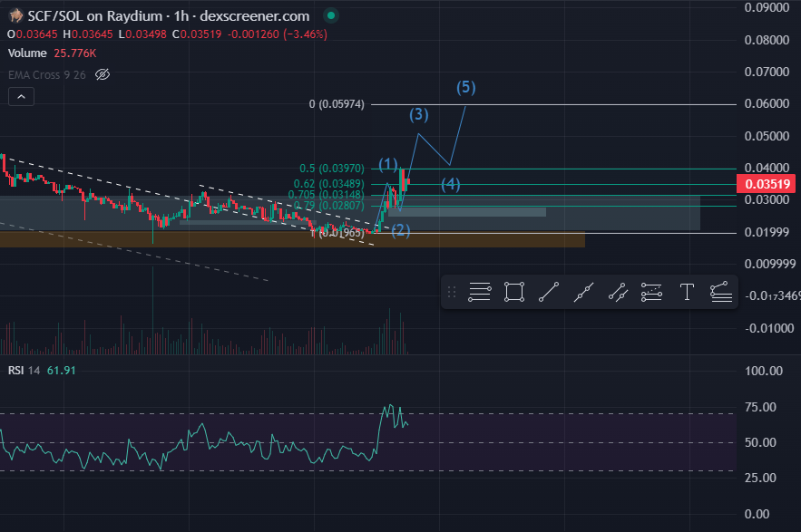Click the current price tag 0.03519
Image resolution: width=801 pixels, height=532 pixels.
(x=767, y=184)
